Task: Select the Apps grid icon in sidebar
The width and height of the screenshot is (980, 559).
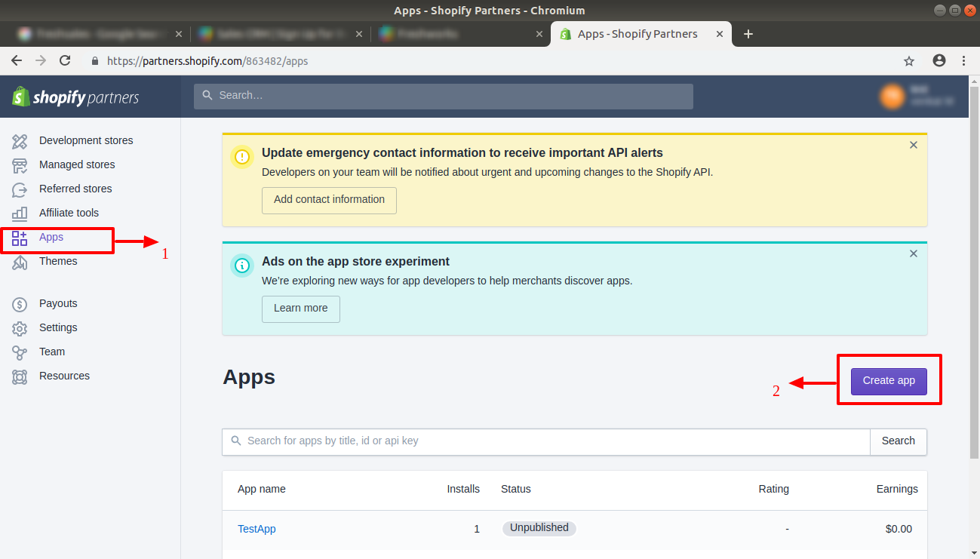Action: (20, 238)
